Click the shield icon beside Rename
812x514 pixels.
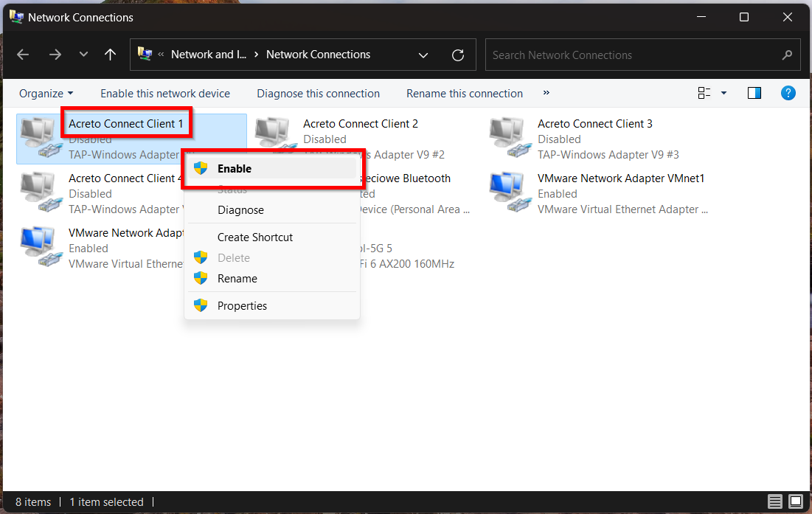pyautogui.click(x=201, y=278)
